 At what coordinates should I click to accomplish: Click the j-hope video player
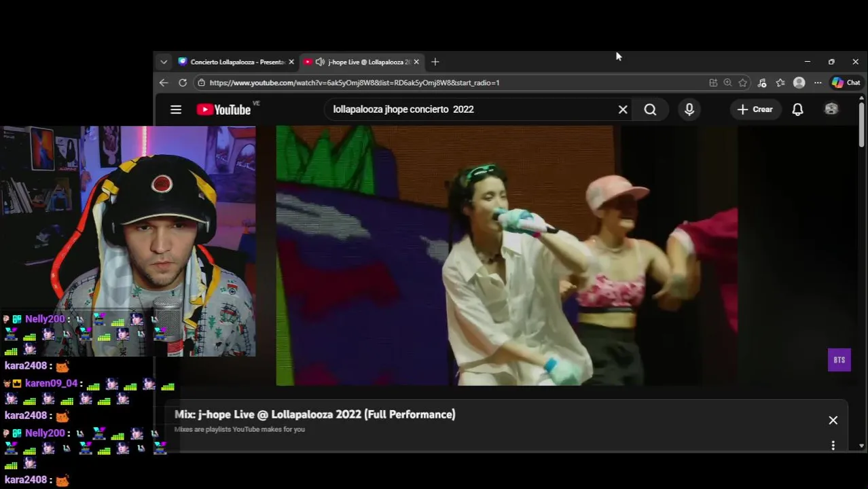coord(507,255)
